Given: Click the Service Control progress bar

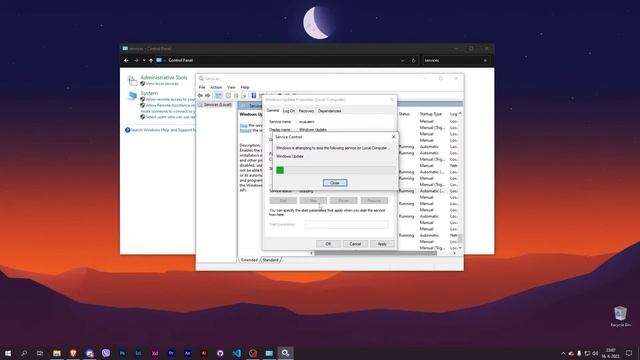Looking at the screenshot, I should (336, 170).
